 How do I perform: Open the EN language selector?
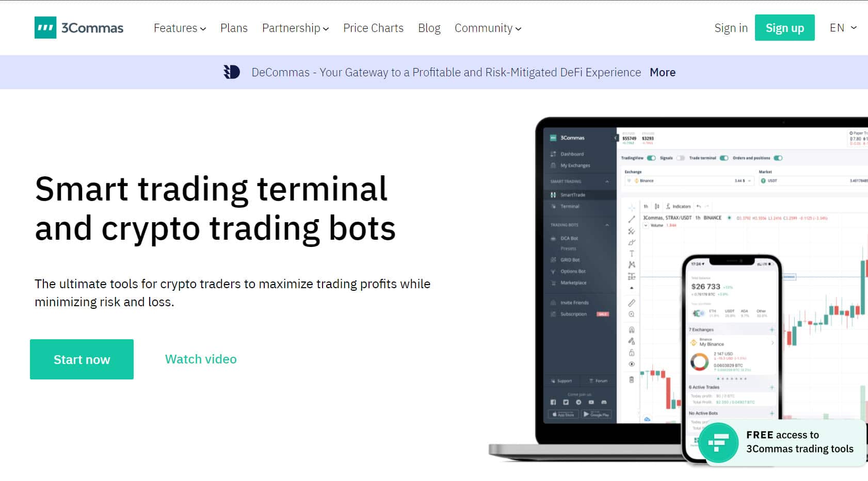pos(843,28)
